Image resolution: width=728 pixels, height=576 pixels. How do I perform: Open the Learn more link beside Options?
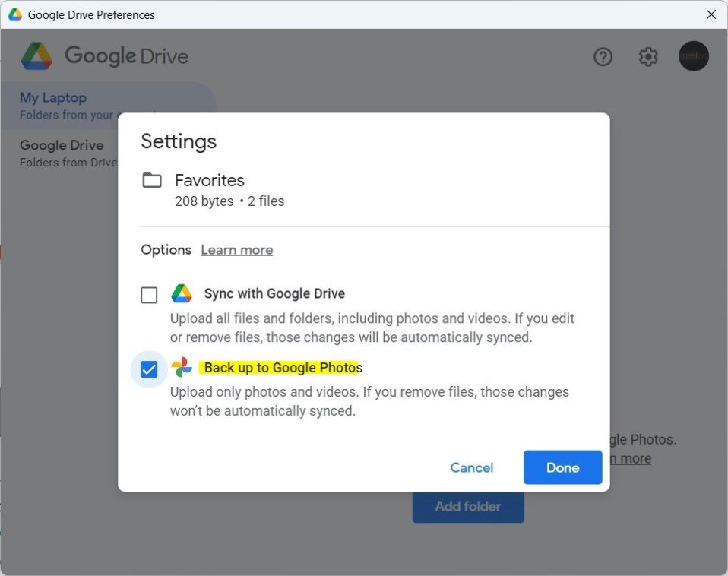coord(236,250)
